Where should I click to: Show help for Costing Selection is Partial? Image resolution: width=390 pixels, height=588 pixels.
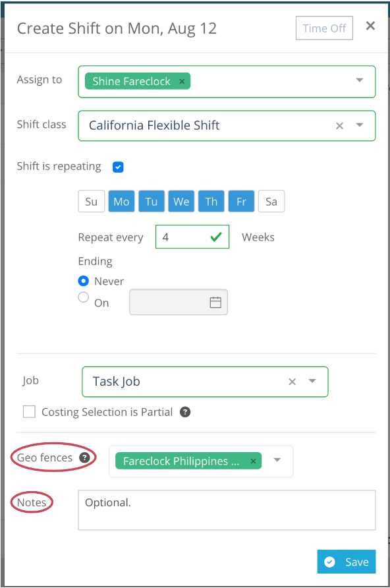(x=185, y=412)
